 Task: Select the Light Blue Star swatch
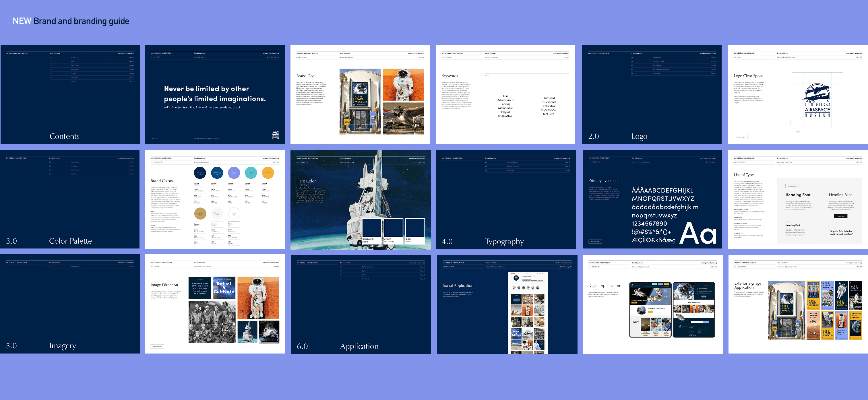point(251,173)
